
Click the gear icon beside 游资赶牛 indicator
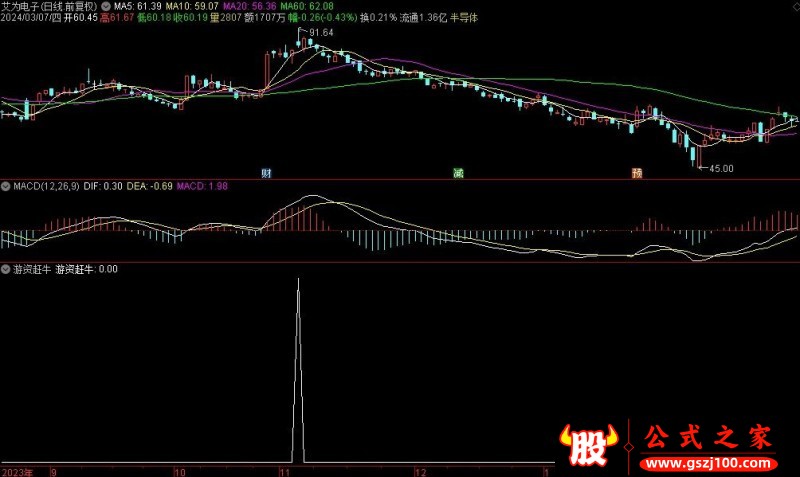coord(6,269)
